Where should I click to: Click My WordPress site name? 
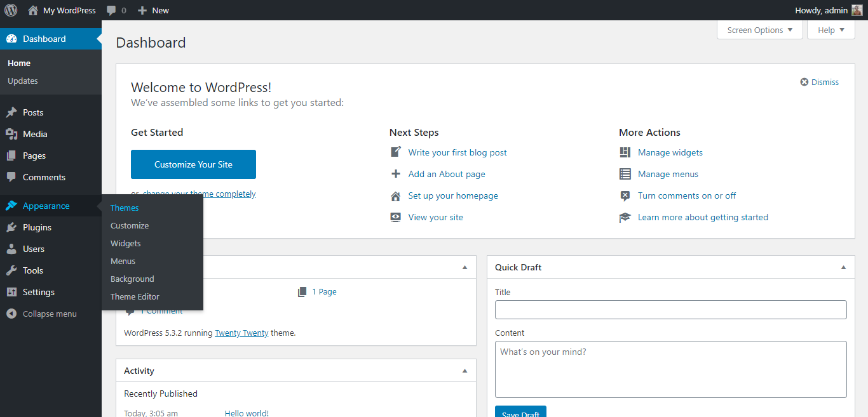pos(69,10)
